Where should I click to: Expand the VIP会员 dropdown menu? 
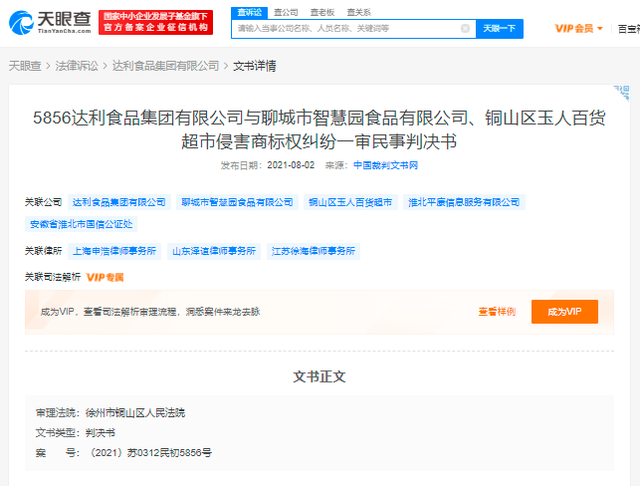579,28
